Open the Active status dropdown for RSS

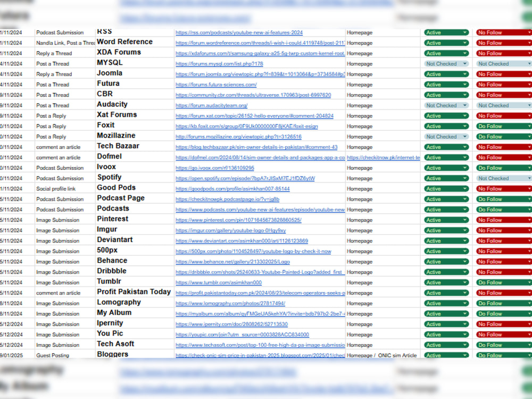[446, 32]
